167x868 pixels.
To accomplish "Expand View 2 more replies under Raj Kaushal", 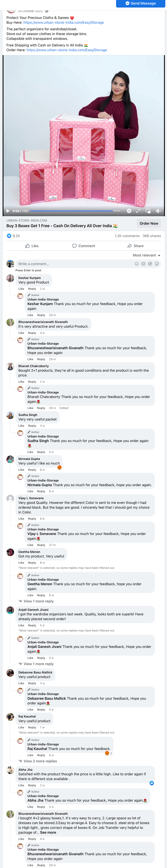I will (38, 761).
